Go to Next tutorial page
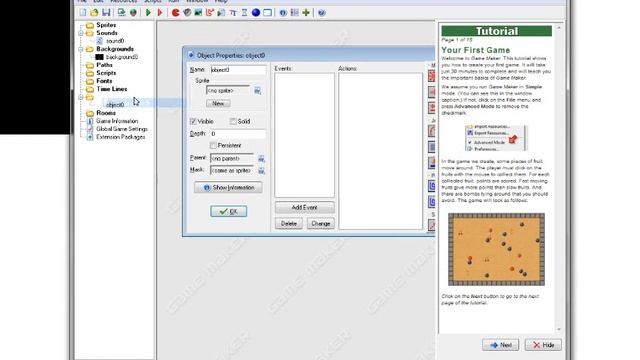640x360 pixels. 500,345
